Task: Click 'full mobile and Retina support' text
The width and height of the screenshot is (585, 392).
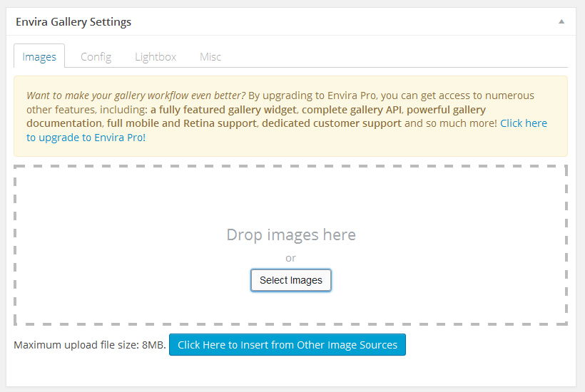Action: (x=182, y=123)
